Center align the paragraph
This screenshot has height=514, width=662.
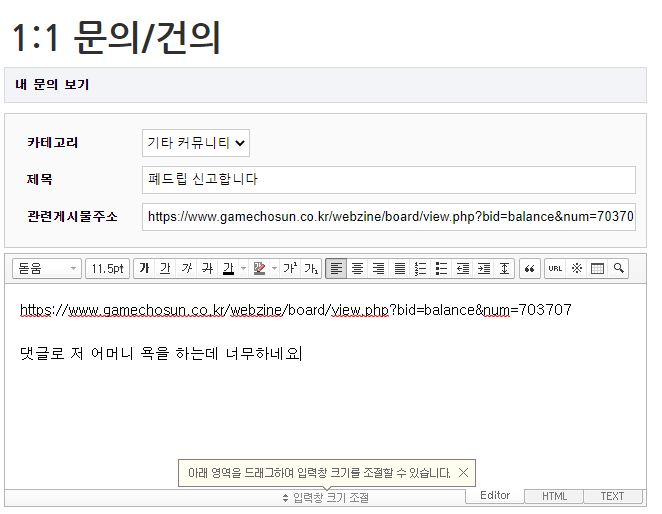pyautogui.click(x=359, y=268)
